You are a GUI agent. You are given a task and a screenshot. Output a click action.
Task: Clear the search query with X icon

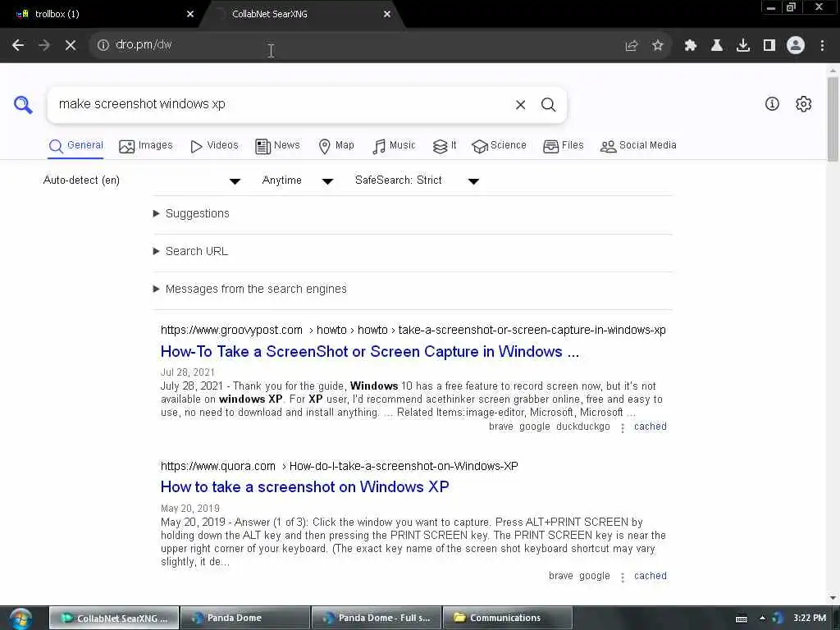click(520, 105)
